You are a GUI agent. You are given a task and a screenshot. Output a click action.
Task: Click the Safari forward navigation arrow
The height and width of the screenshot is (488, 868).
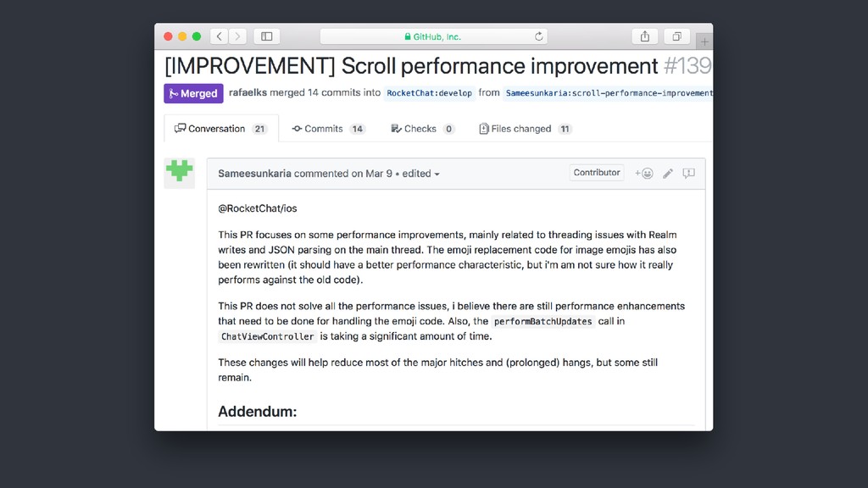tap(237, 36)
